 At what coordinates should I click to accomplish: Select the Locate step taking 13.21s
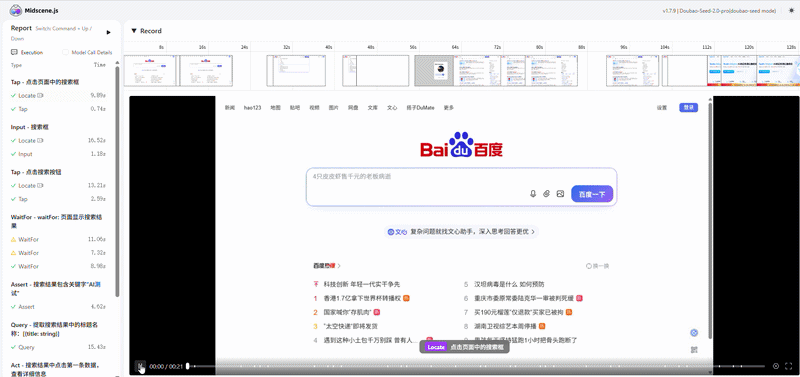coord(58,185)
